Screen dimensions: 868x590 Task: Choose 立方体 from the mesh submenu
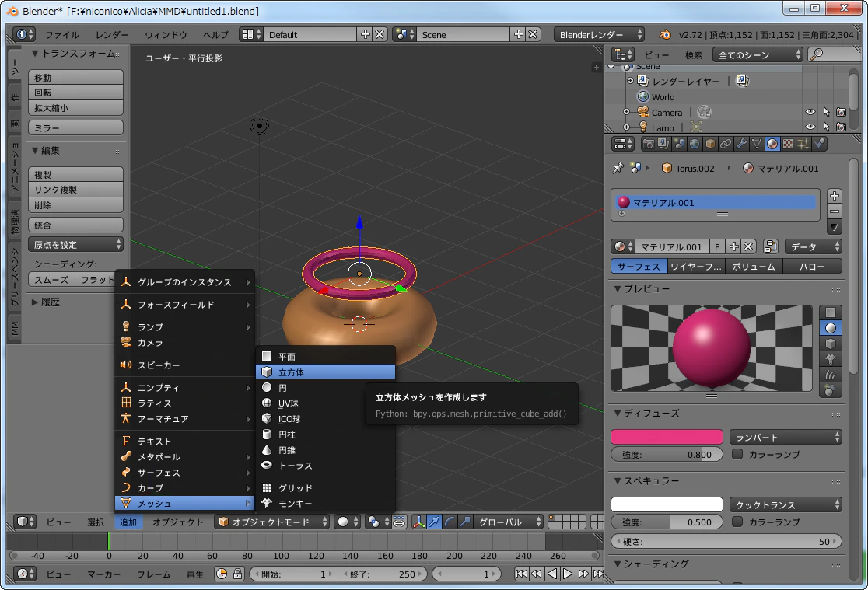coord(325,372)
